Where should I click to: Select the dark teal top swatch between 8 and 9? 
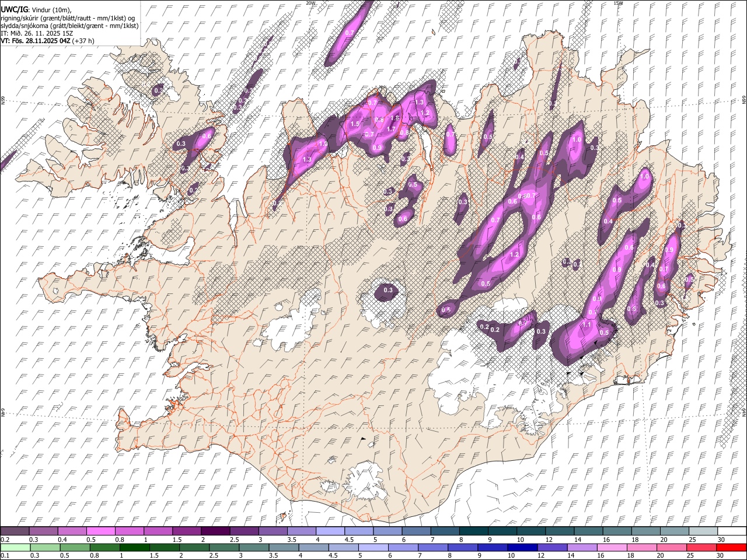coord(473,531)
